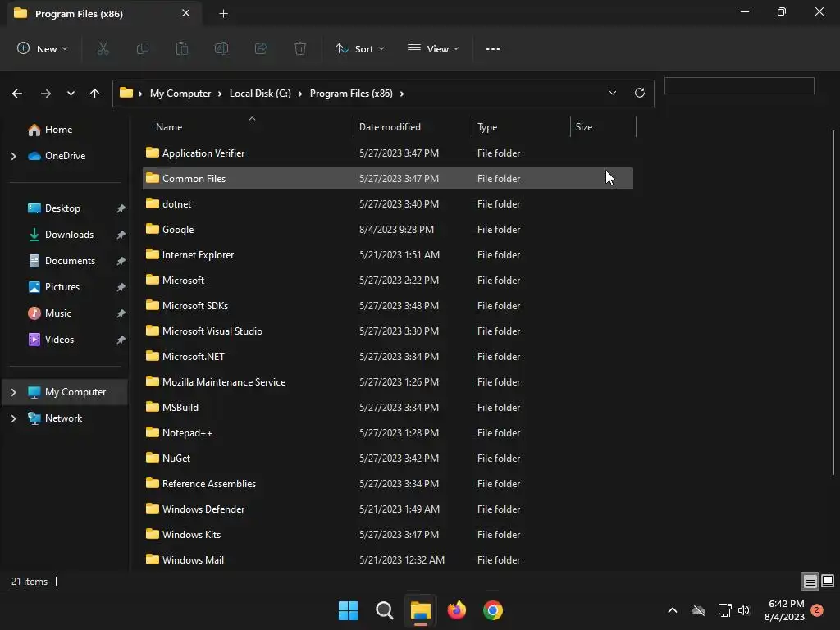Click the Rename icon in toolbar
The image size is (840, 630).
coord(221,48)
